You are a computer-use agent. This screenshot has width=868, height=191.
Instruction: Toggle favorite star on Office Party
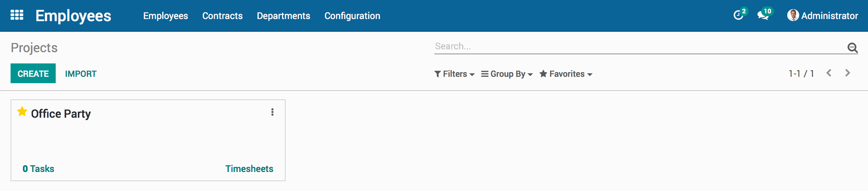22,112
